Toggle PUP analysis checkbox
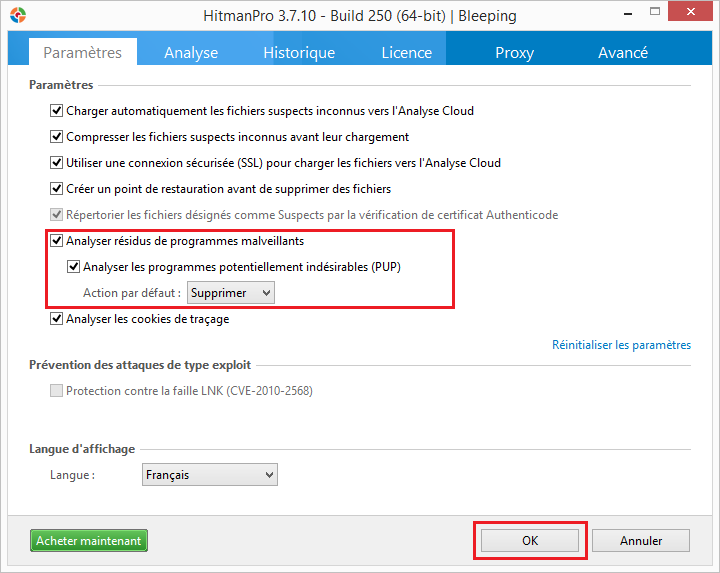Image resolution: width=720 pixels, height=573 pixels. pos(74,267)
